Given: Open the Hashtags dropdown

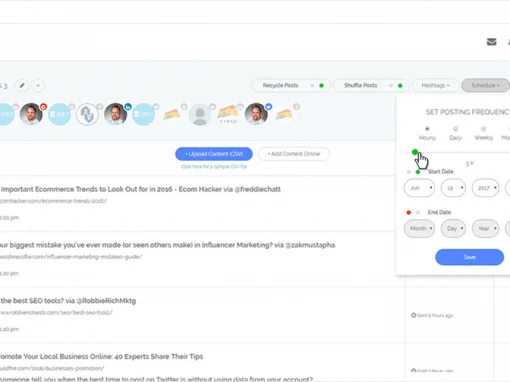Looking at the screenshot, I should click(x=435, y=85).
